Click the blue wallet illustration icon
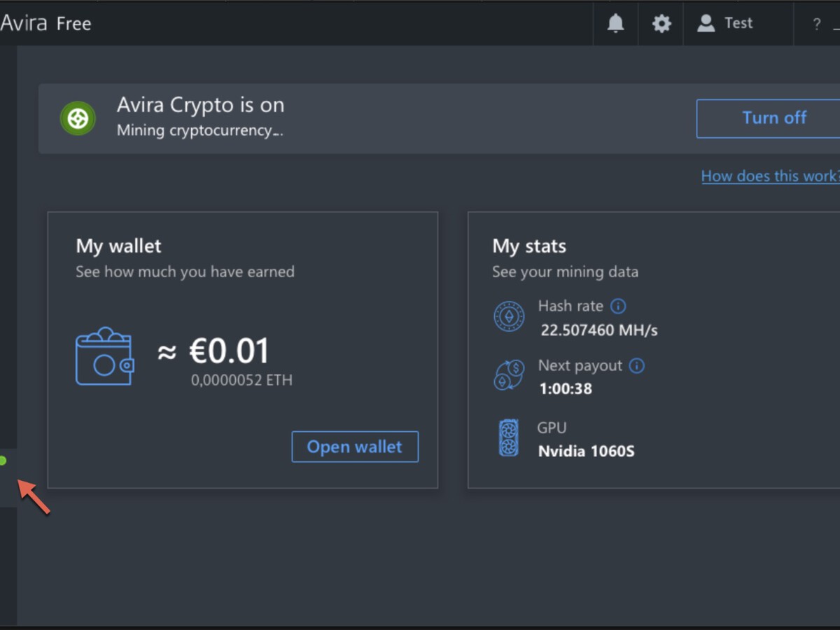The height and width of the screenshot is (630, 840). point(104,357)
